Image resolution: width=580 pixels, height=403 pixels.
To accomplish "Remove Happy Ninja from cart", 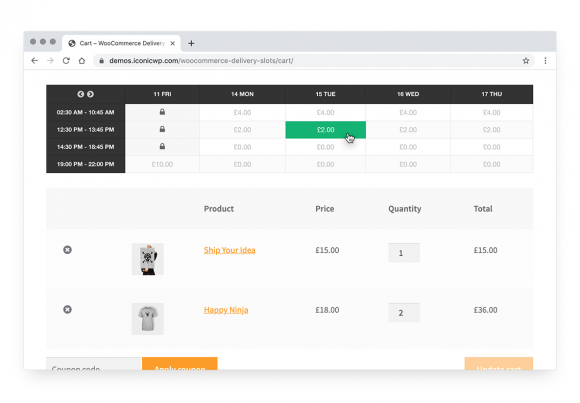I will [x=67, y=309].
